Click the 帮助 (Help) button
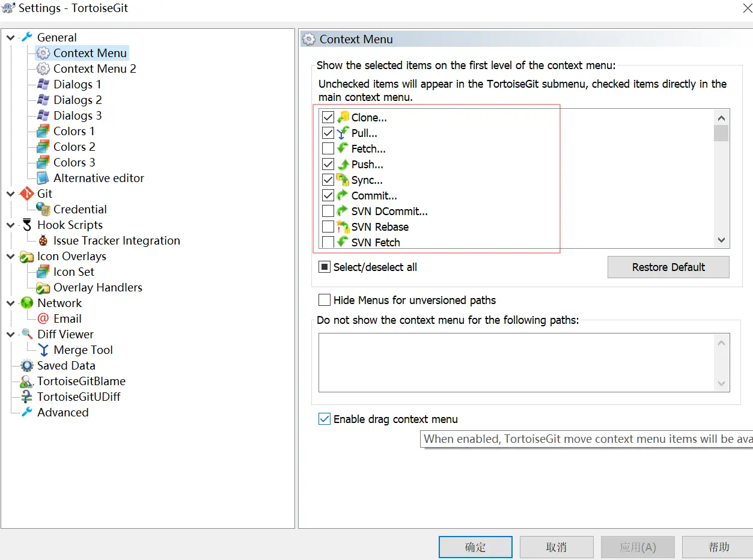The height and width of the screenshot is (560, 753). click(x=719, y=547)
